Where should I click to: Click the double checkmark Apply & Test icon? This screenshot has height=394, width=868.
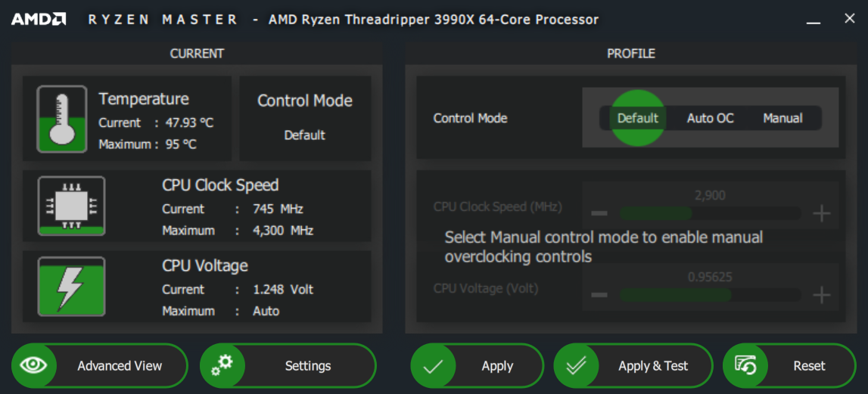click(x=576, y=366)
